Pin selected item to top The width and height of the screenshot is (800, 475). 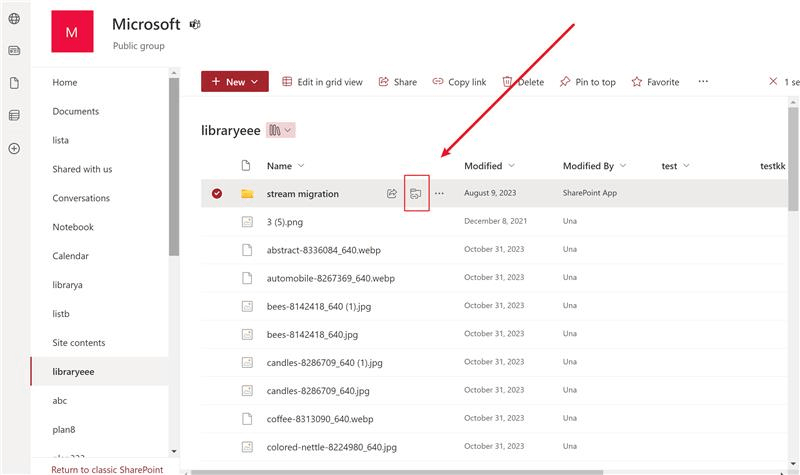point(588,82)
